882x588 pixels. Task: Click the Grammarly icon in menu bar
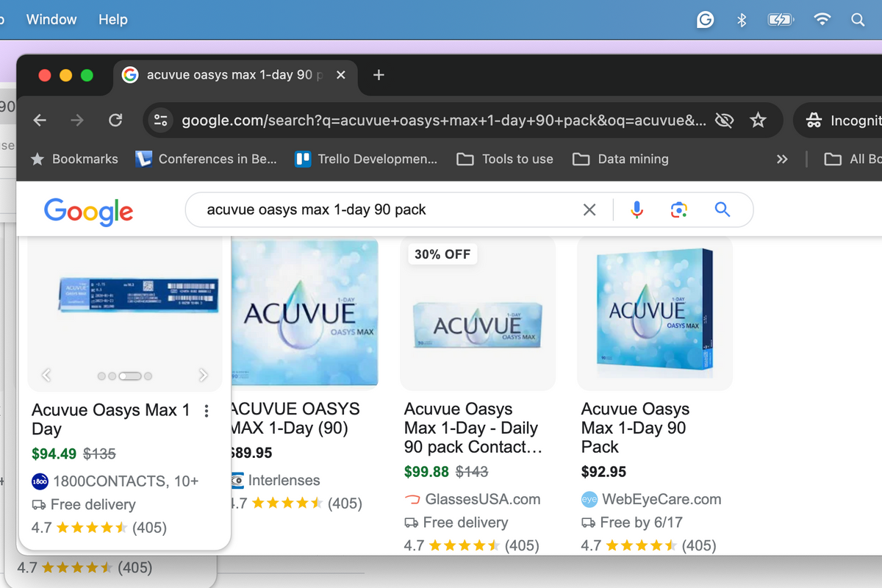(705, 21)
